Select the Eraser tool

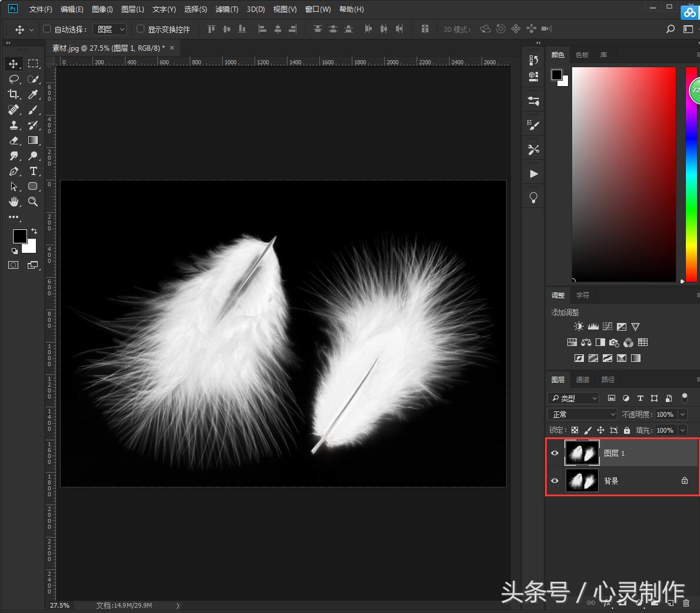[14, 140]
